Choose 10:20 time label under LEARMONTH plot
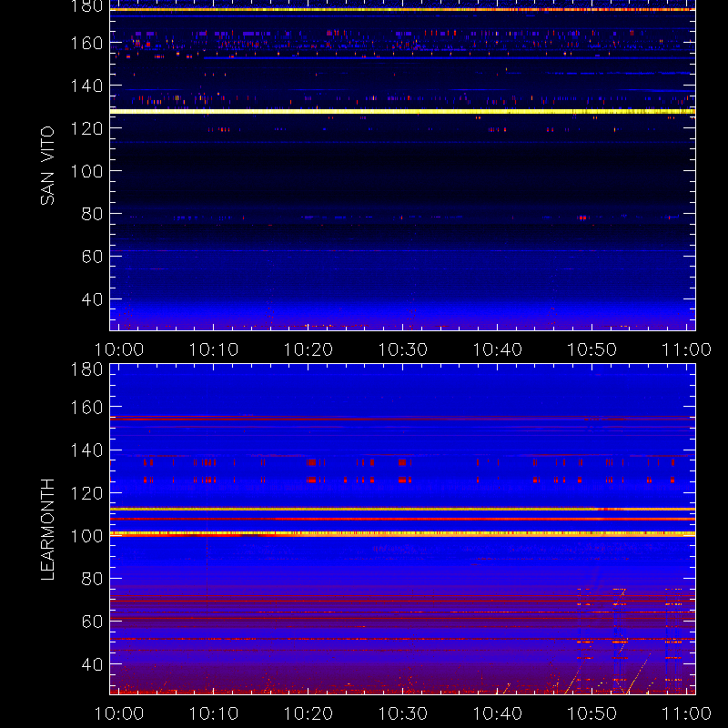This screenshot has height=728, width=728. (308, 713)
